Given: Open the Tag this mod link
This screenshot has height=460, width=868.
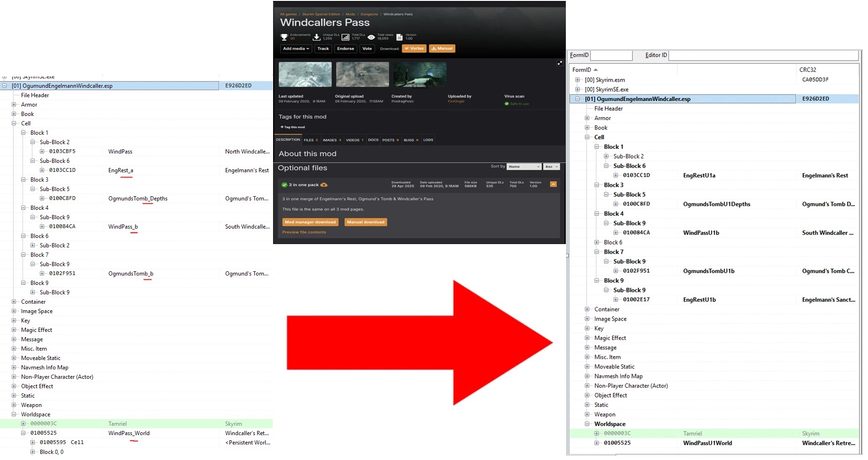Looking at the screenshot, I should click(x=293, y=127).
